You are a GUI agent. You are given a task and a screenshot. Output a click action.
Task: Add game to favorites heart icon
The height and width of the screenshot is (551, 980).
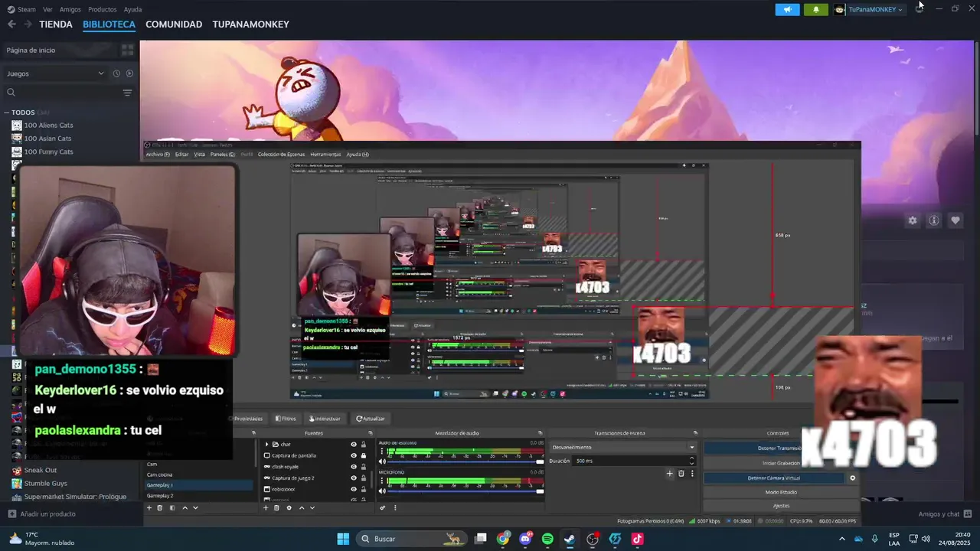coord(955,220)
